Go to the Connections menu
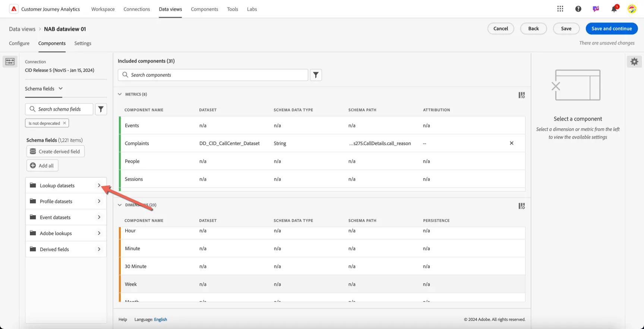The height and width of the screenshot is (329, 644). (x=137, y=9)
